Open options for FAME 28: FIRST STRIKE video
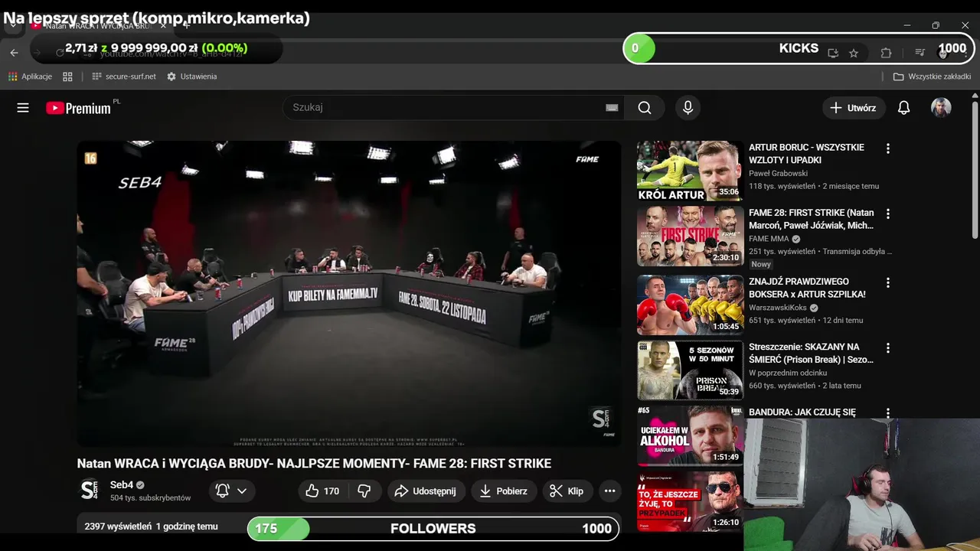980x551 pixels. pos(888,214)
